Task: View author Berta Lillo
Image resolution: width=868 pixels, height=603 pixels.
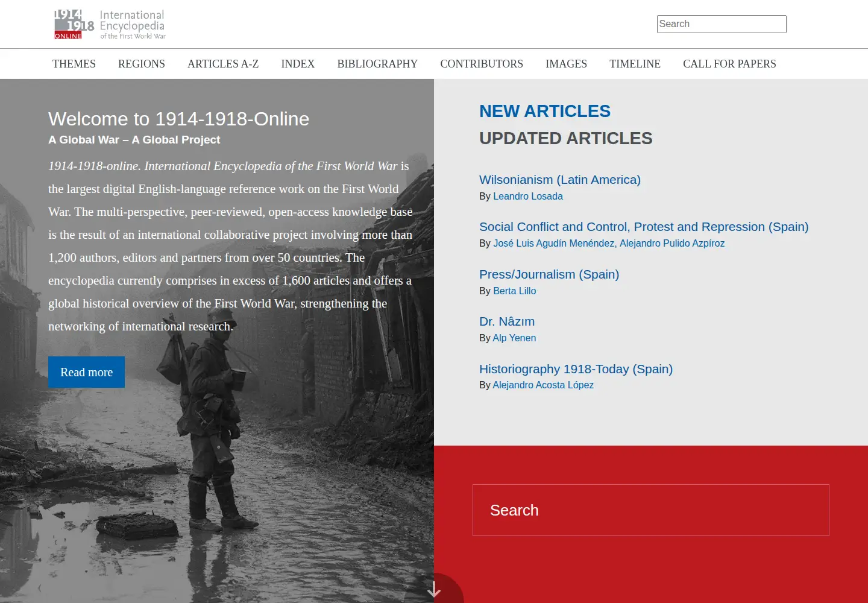Action: pyautogui.click(x=515, y=291)
